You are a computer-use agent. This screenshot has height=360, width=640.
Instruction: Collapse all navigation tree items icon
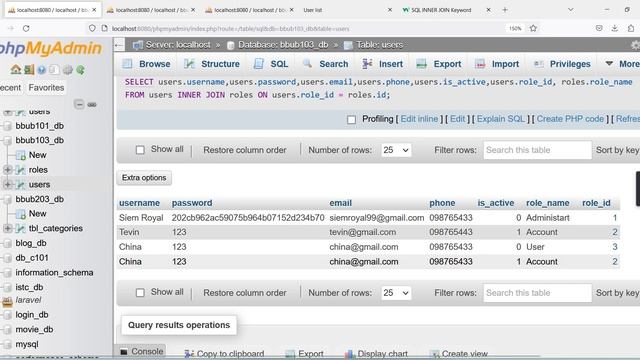pyautogui.click(x=79, y=104)
